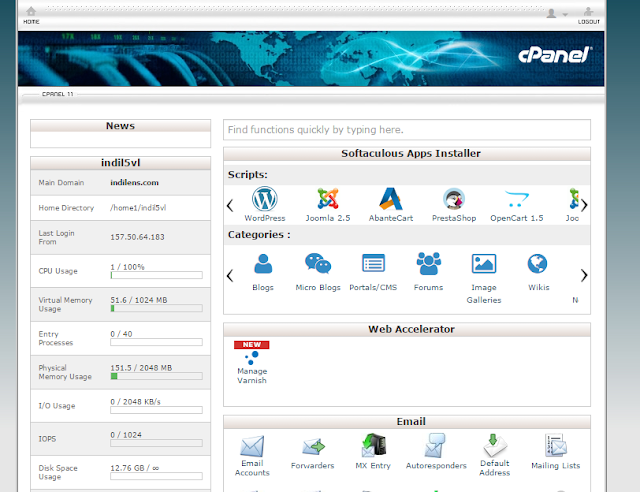Open the Image Galleries category
The image size is (640, 492).
click(484, 278)
